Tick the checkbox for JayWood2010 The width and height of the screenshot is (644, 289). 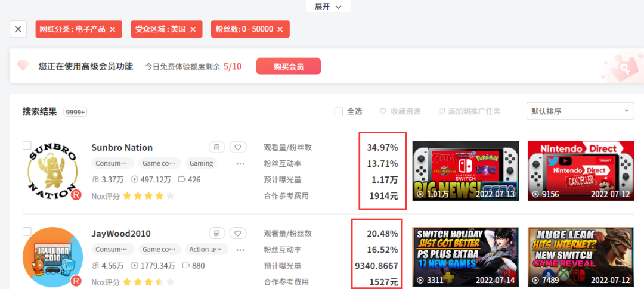tap(27, 232)
